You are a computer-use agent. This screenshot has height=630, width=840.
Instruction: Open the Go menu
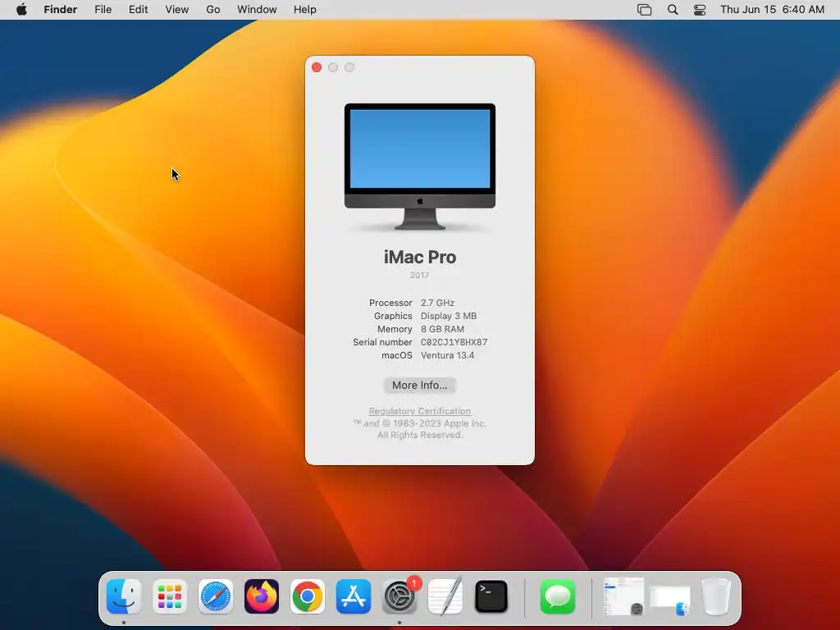213,10
